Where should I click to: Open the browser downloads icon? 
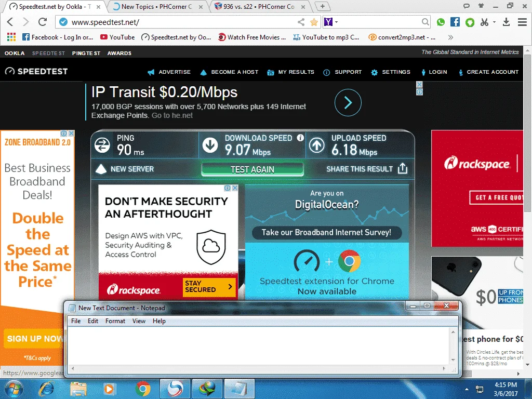(x=506, y=22)
